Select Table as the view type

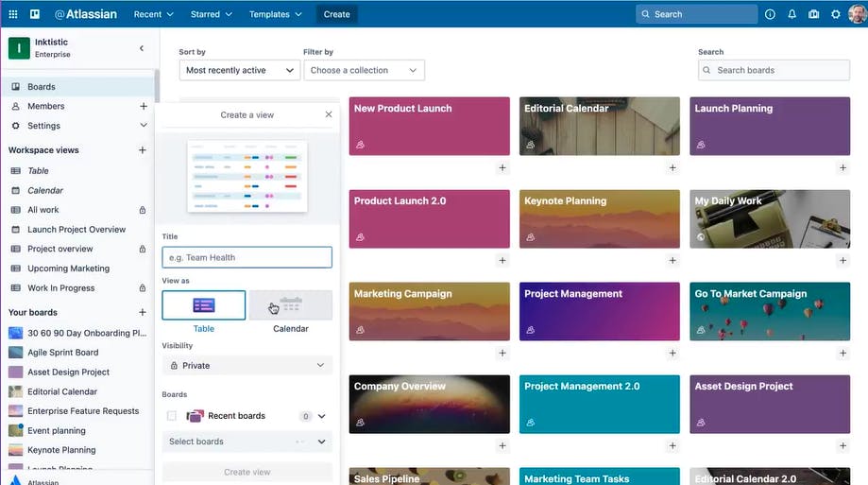[x=204, y=305]
